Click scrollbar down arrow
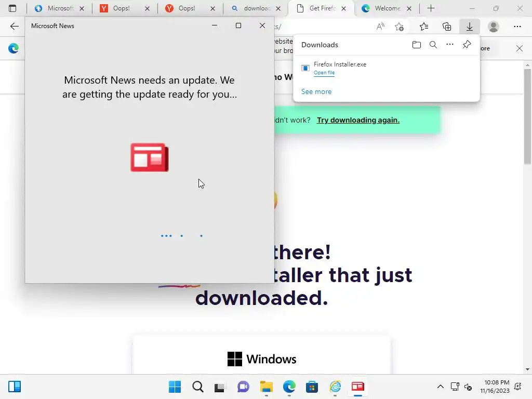 click(527, 369)
